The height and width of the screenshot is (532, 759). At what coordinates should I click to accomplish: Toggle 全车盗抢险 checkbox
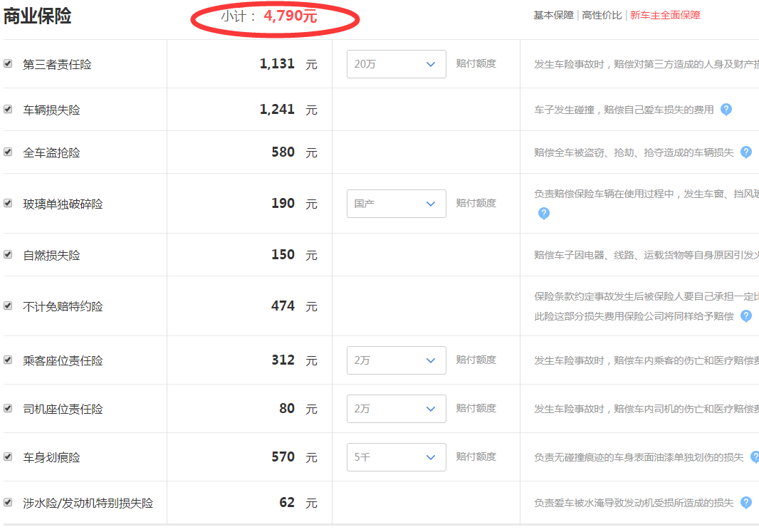tap(8, 152)
